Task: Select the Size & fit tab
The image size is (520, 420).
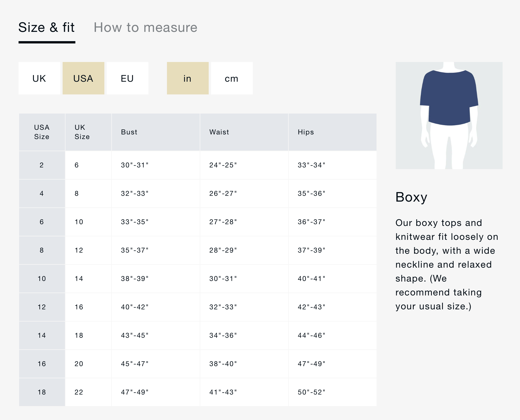Action: (47, 28)
